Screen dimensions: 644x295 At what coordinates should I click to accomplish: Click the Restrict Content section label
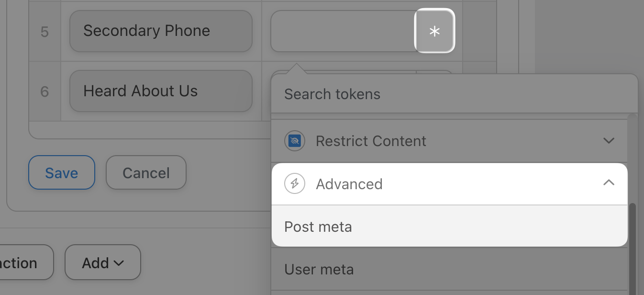coord(371,141)
